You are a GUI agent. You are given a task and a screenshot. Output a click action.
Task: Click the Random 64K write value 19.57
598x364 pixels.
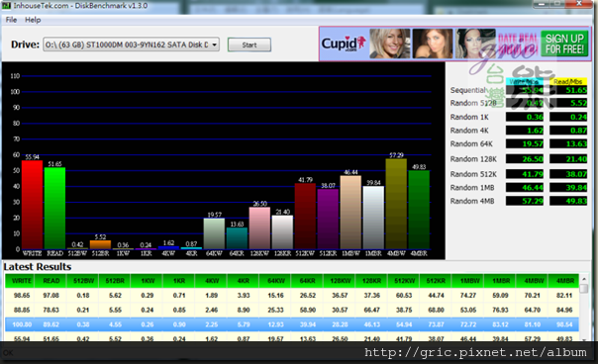click(525, 143)
